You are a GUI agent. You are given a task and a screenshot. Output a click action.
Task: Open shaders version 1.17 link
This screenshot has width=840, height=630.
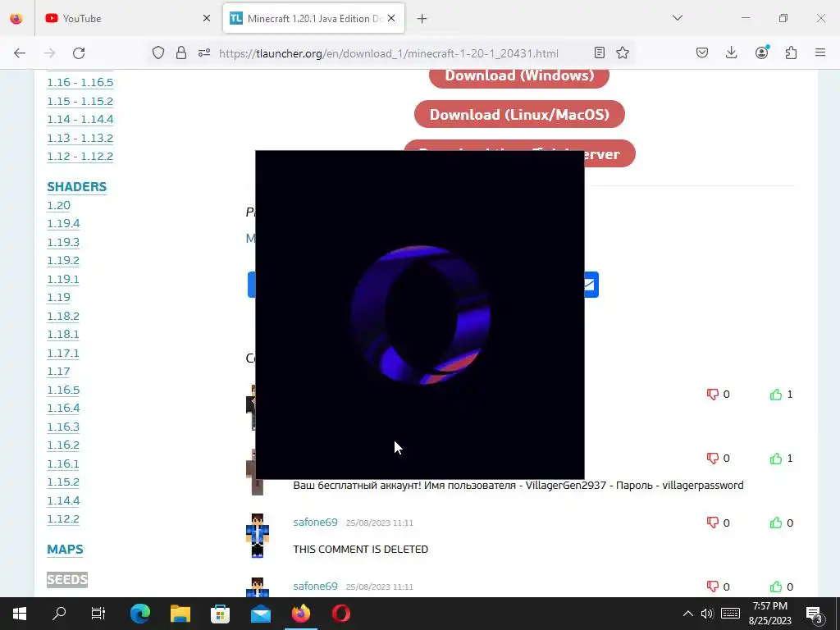coord(59,372)
